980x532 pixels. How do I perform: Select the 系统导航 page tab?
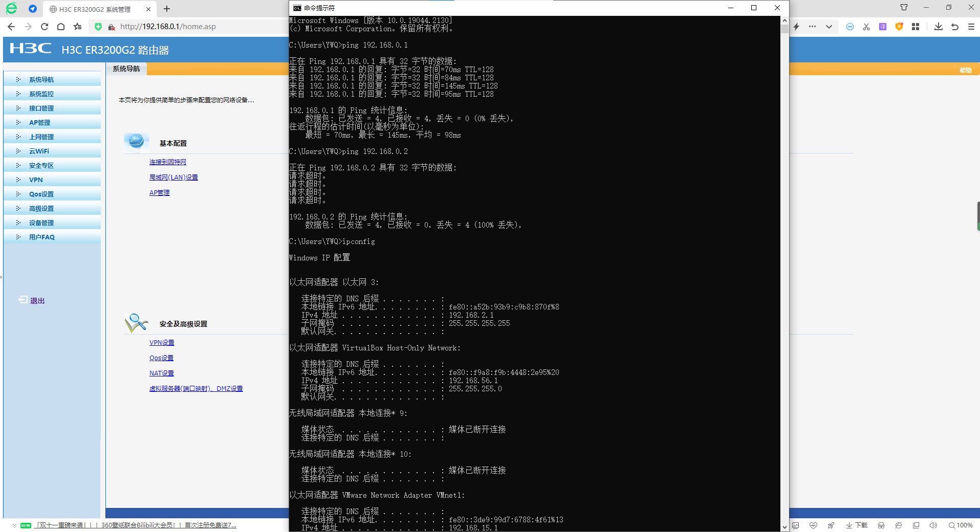(126, 69)
